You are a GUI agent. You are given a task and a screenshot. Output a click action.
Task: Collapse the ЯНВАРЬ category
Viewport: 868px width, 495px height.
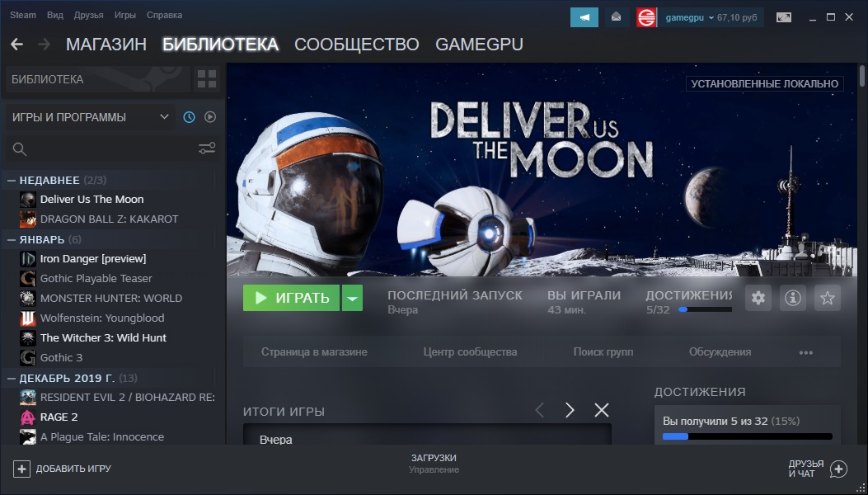(x=11, y=239)
